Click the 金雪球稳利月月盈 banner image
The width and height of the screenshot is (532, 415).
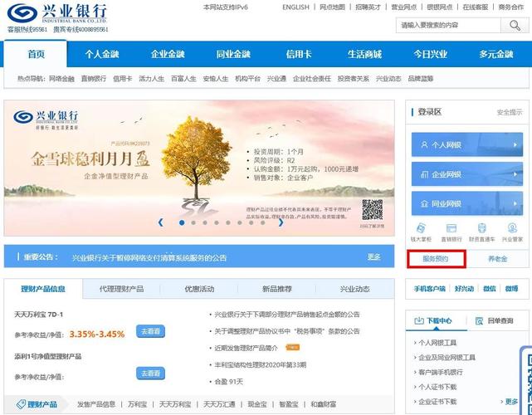click(199, 168)
